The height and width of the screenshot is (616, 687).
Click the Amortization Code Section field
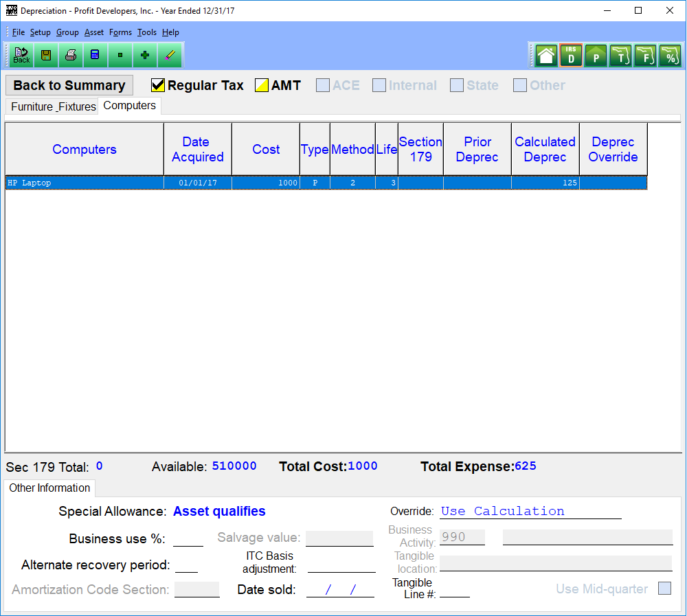pyautogui.click(x=197, y=590)
